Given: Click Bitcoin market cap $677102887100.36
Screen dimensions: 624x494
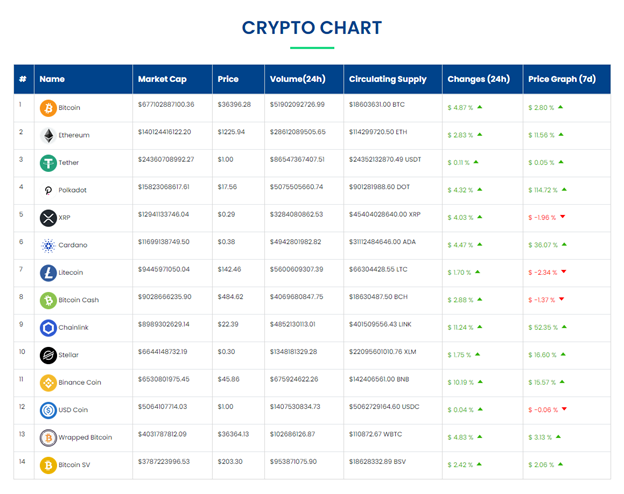Looking at the screenshot, I should tap(166, 105).
